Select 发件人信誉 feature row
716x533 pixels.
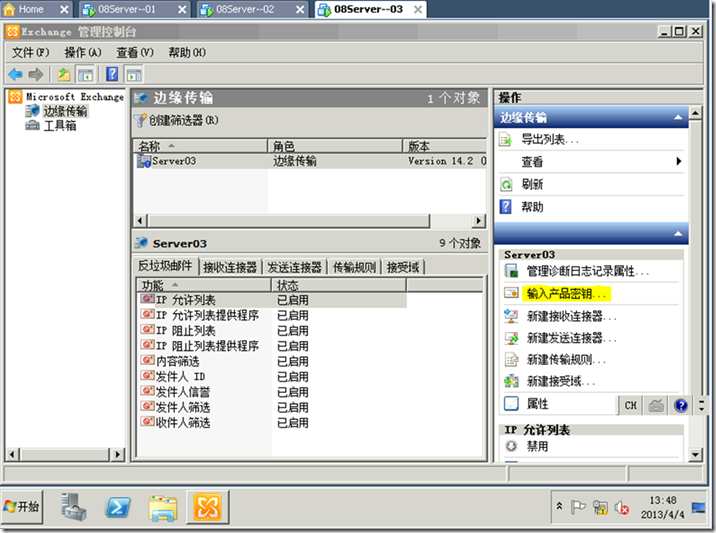(x=272, y=392)
